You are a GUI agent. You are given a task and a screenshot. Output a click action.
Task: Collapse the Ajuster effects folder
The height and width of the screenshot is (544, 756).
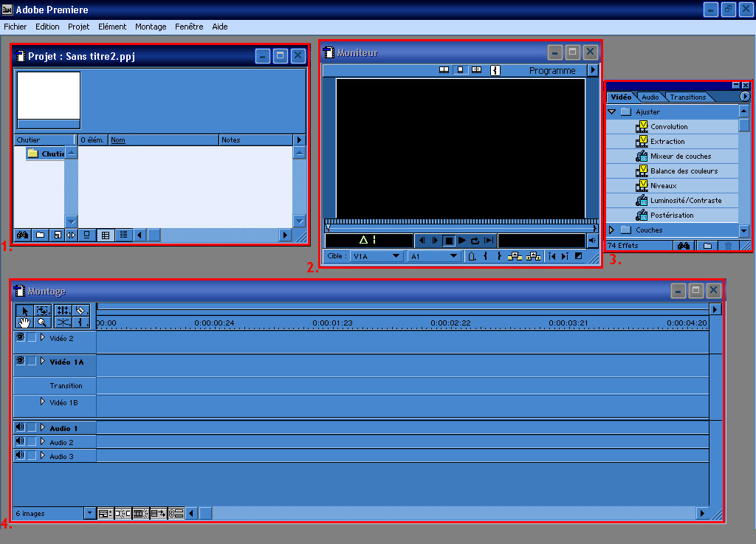coord(612,111)
